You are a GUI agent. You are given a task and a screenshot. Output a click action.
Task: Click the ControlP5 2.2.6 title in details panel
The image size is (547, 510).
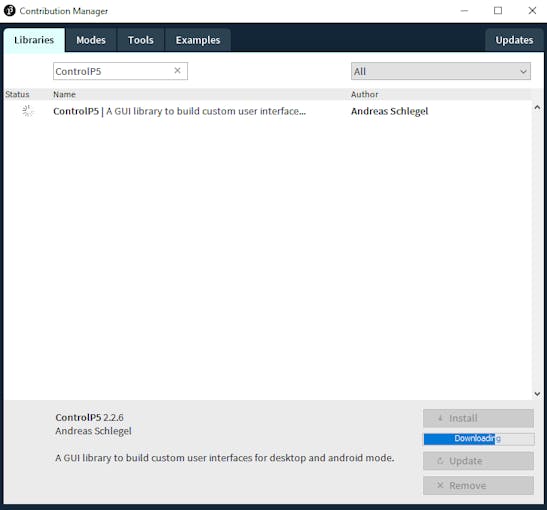coord(89,417)
